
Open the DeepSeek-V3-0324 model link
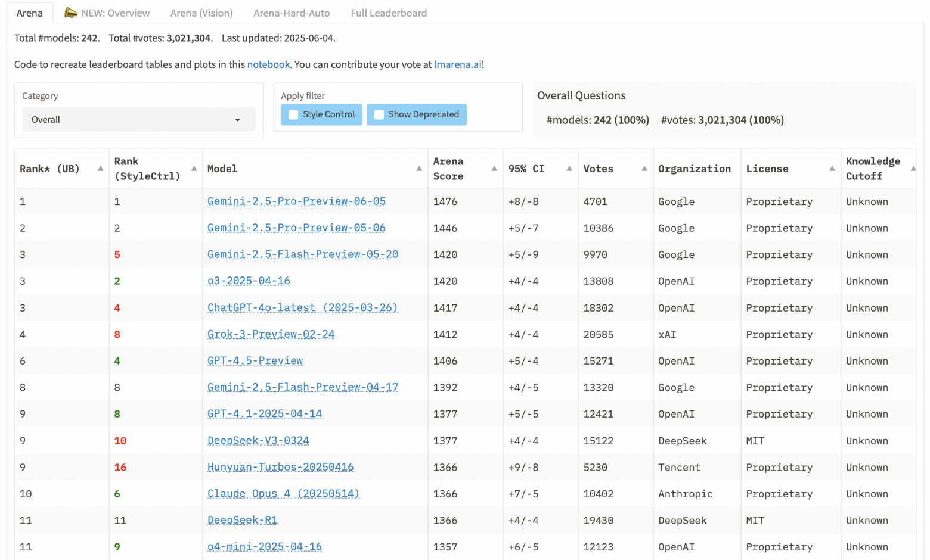tap(258, 440)
